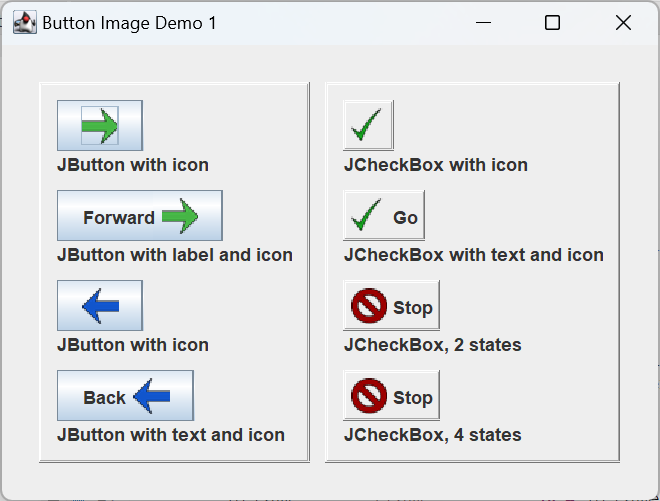Click the 'Button Image Demo 1' window title
The image size is (660, 501).
pyautogui.click(x=129, y=23)
